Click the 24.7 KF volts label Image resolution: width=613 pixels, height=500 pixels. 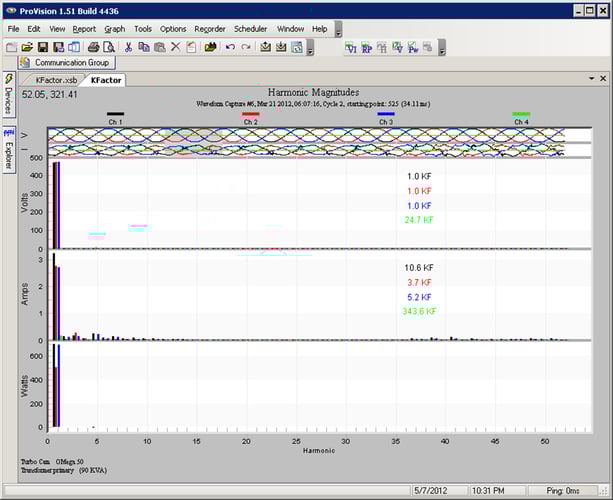click(419, 220)
